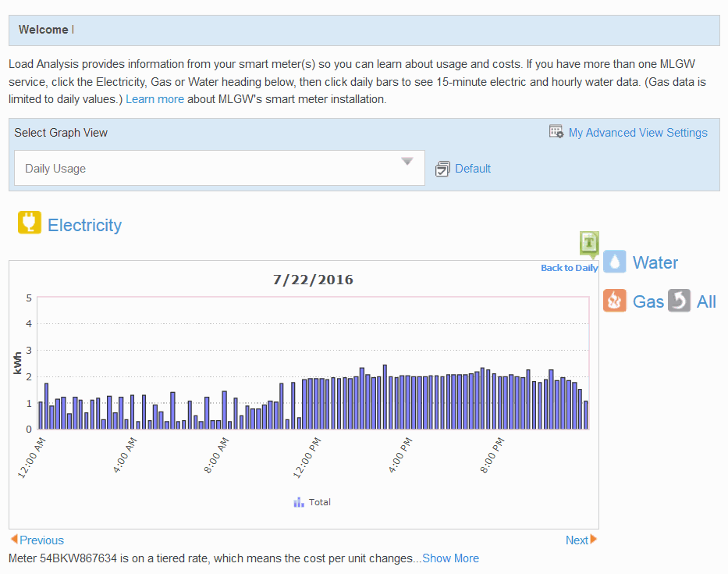The height and width of the screenshot is (574, 728).
Task: Click the first usage bar at 12:00 AM
Action: [41, 415]
